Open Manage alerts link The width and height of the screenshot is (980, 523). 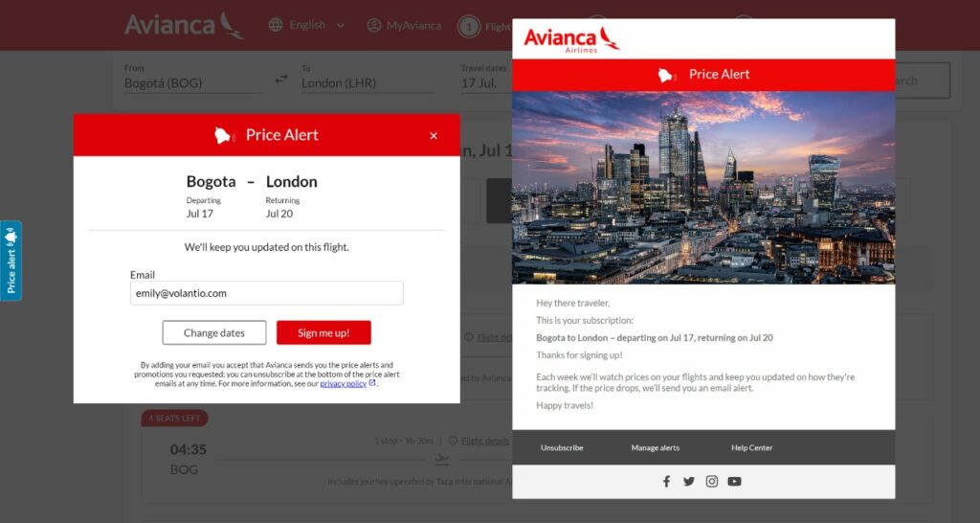pos(655,448)
